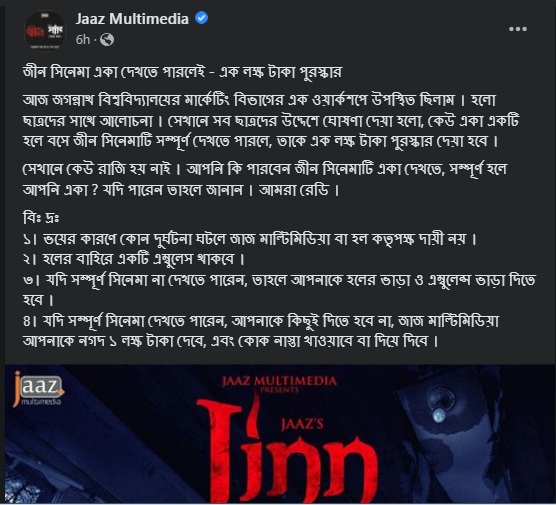Click rule ২ about the ambulance outside
This screenshot has height=505, width=556.
(134, 259)
